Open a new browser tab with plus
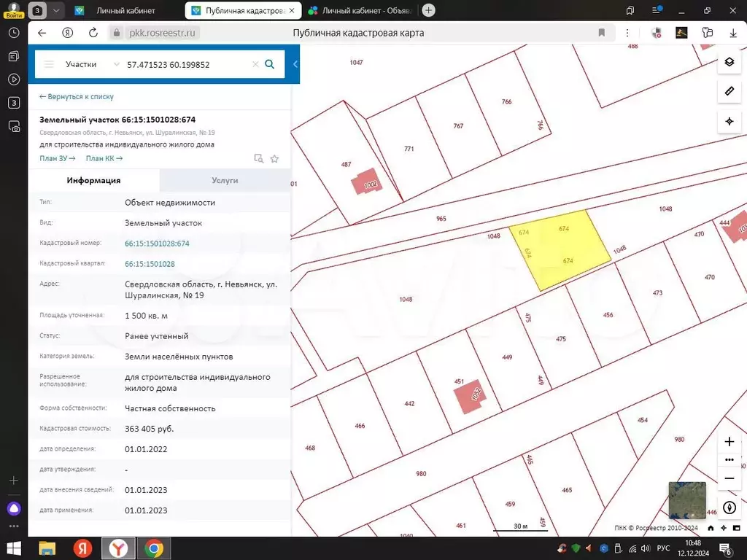The image size is (747, 560). 428,10
